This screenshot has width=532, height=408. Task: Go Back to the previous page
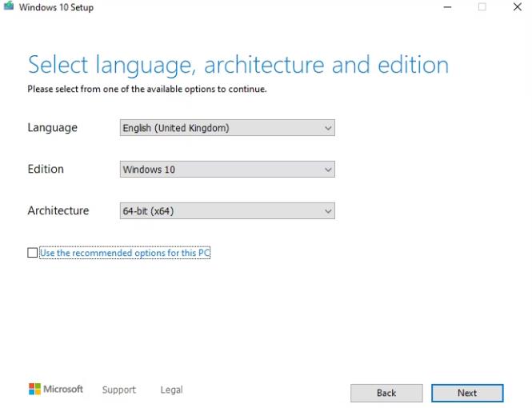pyautogui.click(x=386, y=393)
